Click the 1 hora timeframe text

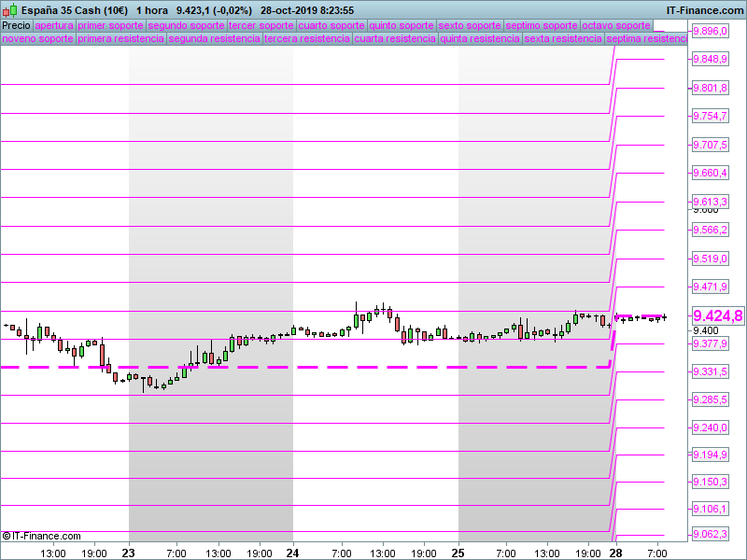pyautogui.click(x=152, y=10)
